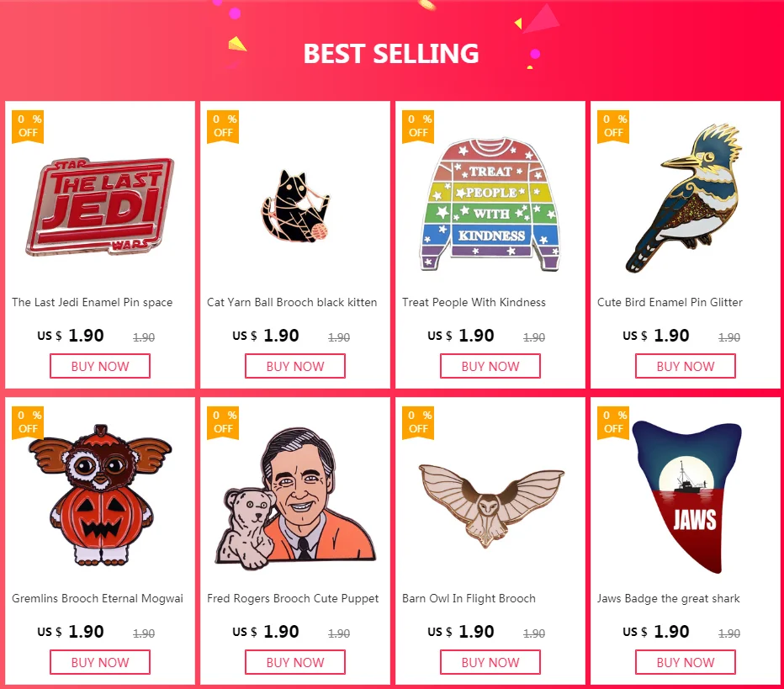This screenshot has height=689, width=784.
Task: Open 'Cat Yarn Ball Brooch black kitten' title
Action: (x=292, y=302)
